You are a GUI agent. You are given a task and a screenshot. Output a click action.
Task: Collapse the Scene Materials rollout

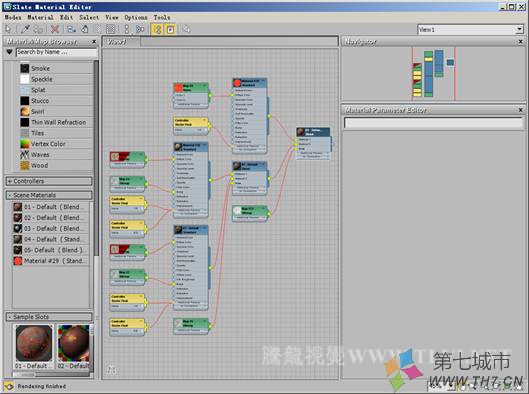coord(49,195)
